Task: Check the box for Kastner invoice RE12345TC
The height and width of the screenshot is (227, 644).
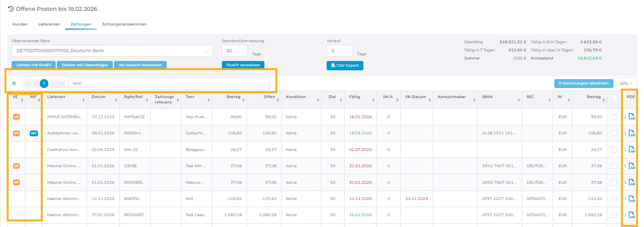Action: [x=614, y=215]
